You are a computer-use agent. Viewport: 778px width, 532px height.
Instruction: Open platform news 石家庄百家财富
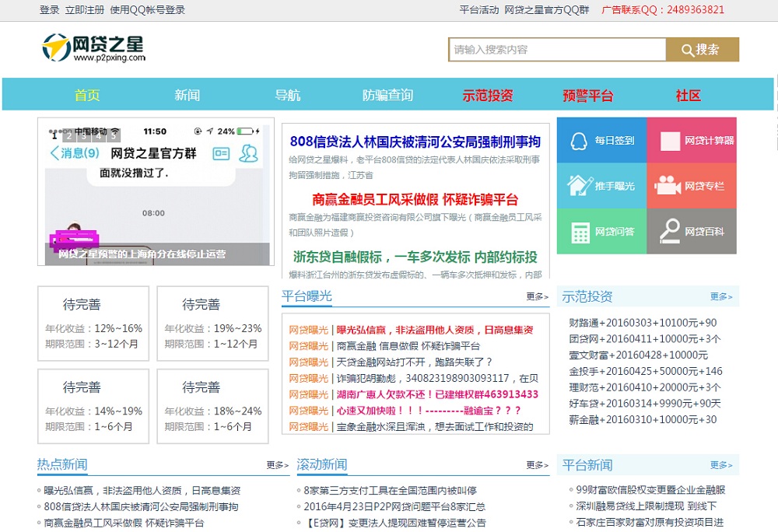(650, 522)
